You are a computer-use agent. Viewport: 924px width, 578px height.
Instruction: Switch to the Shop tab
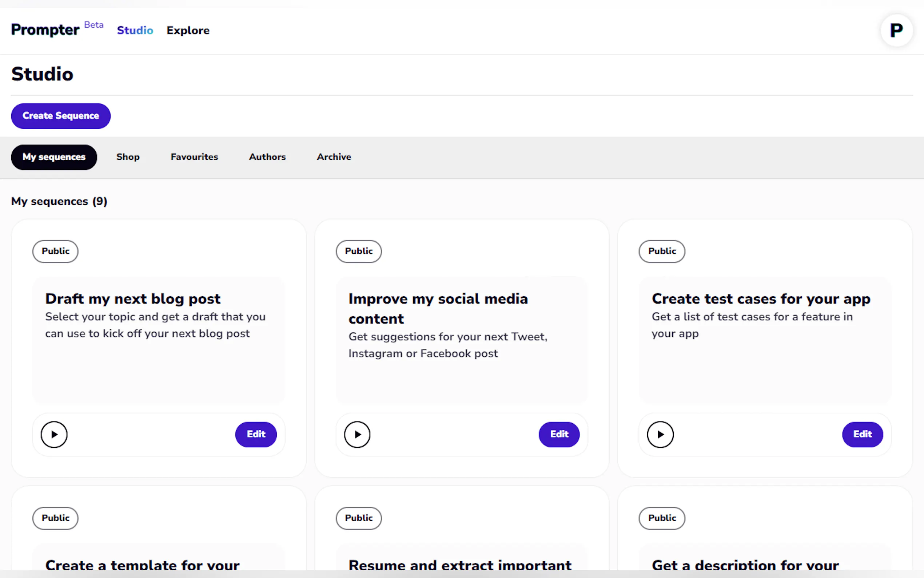(128, 157)
